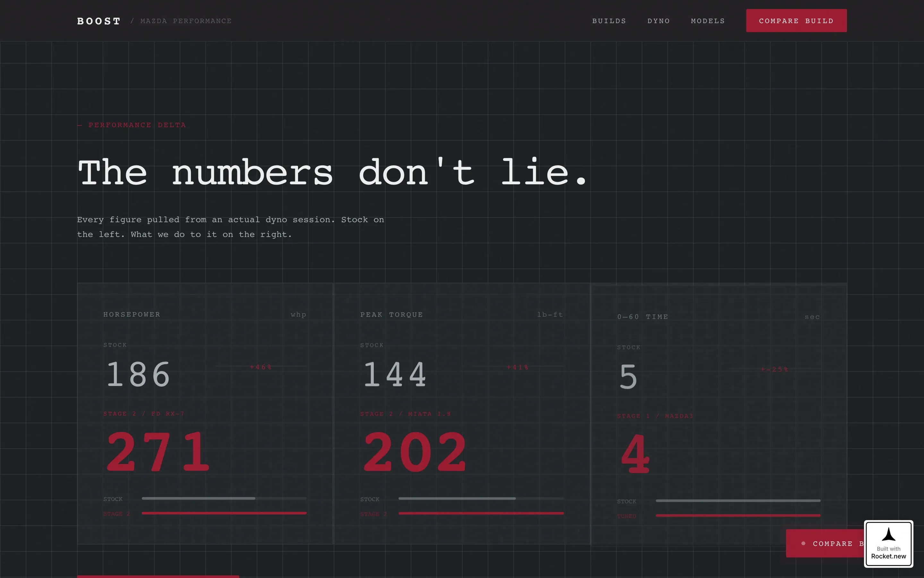
Task: Click the tuned 0–60 value 4
Action: tap(635, 454)
